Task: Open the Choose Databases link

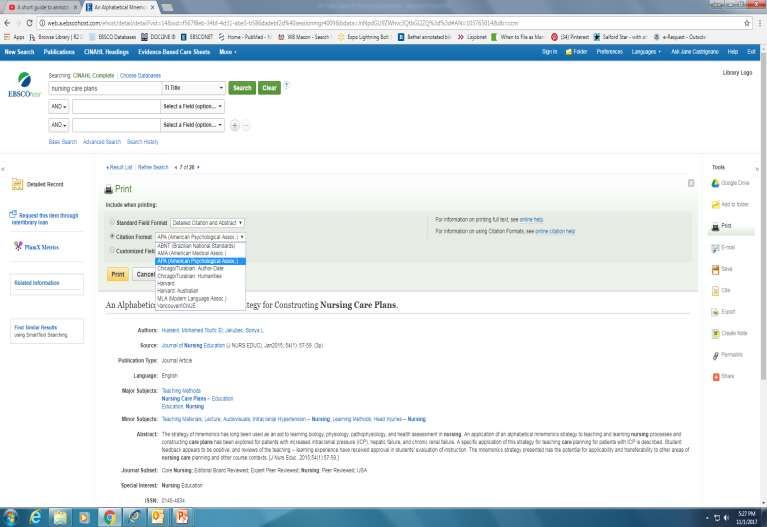Action: (140, 76)
